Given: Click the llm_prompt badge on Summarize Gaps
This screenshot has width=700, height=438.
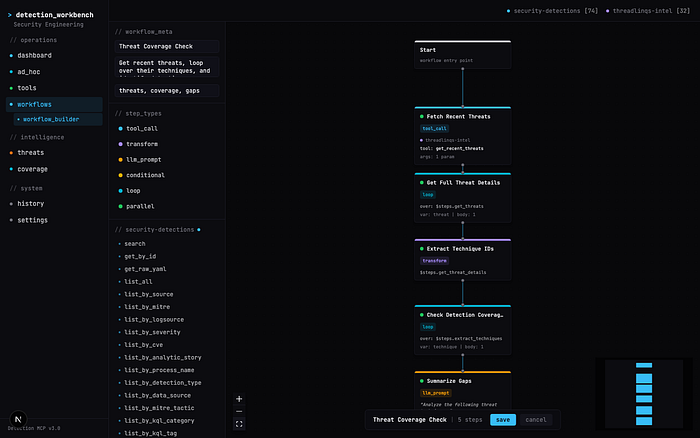Looking at the screenshot, I should click(436, 393).
